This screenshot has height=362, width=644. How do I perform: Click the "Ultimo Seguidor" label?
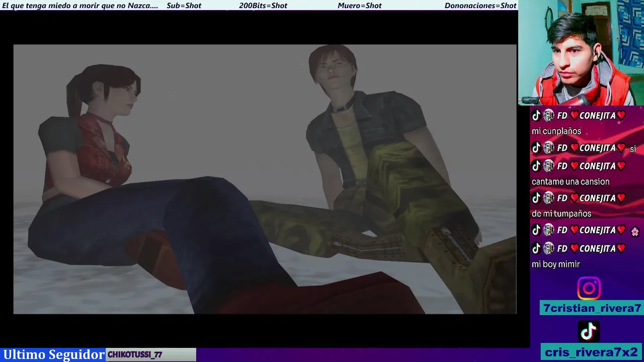tap(54, 354)
